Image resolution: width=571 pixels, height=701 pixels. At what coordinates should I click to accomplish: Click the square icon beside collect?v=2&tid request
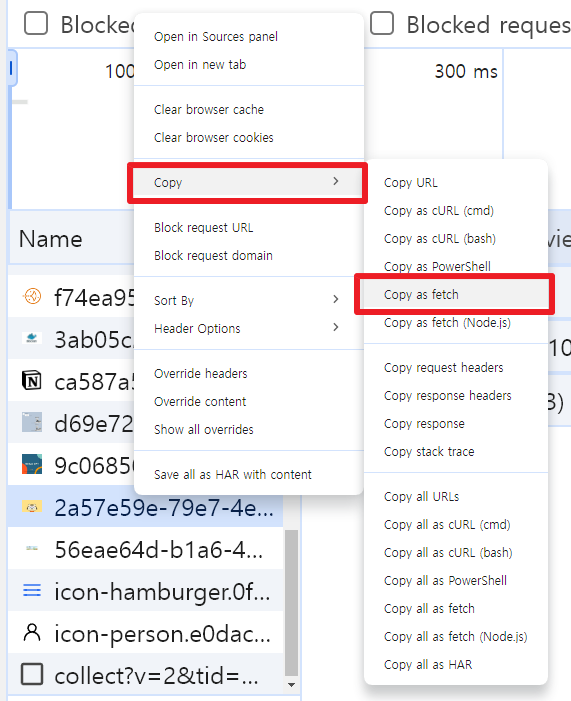pos(32,674)
